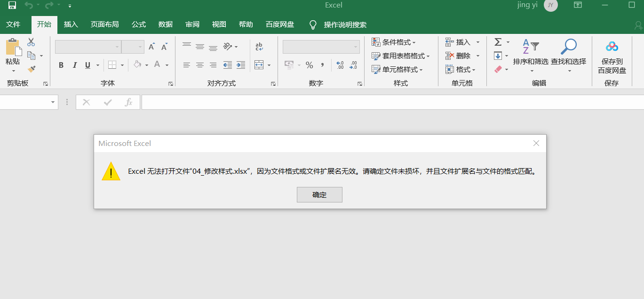The height and width of the screenshot is (299, 644).
Task: Open the number format combo box
Action: coord(321,47)
